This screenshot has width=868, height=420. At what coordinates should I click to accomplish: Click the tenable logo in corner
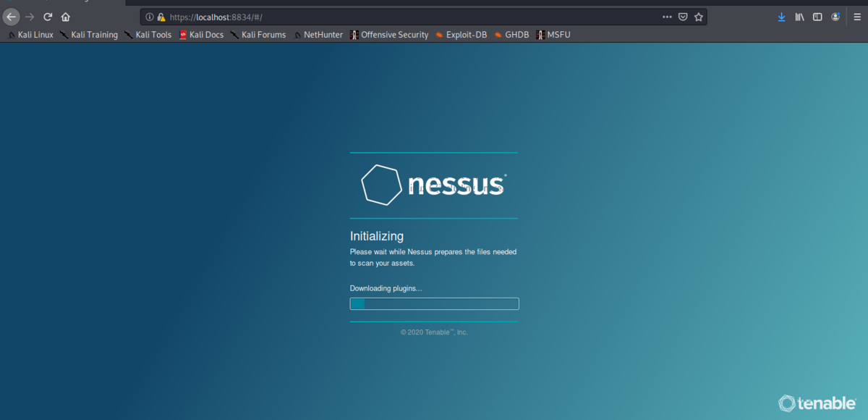pos(819,403)
